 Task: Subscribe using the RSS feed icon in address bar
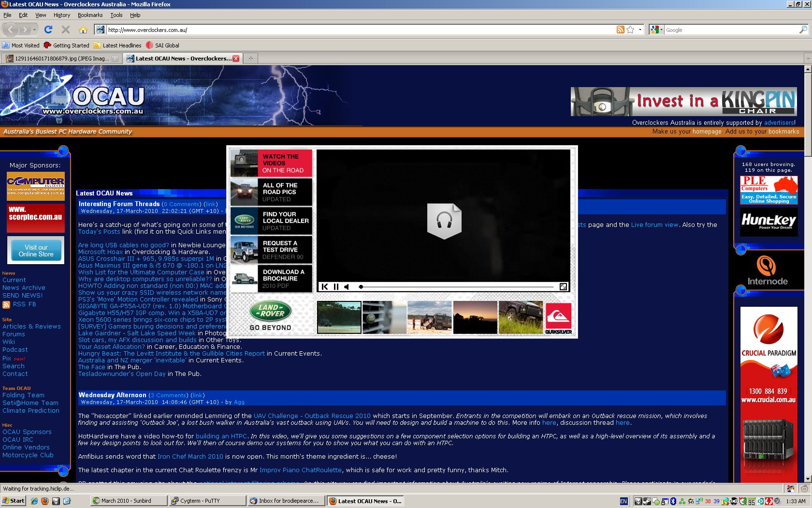(620, 30)
